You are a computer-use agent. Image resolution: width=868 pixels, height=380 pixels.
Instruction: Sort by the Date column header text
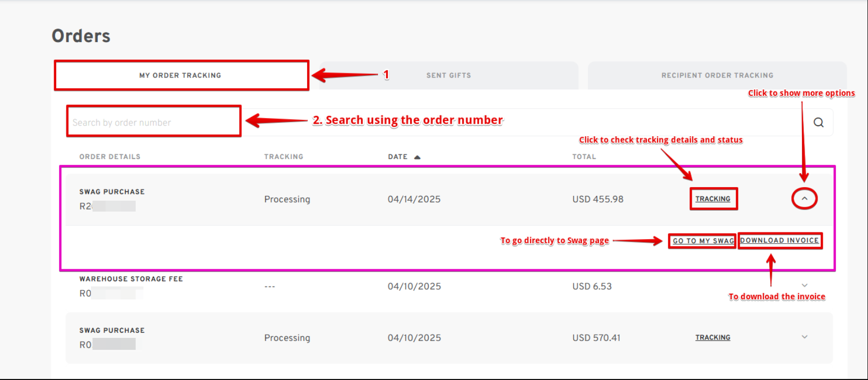(398, 156)
